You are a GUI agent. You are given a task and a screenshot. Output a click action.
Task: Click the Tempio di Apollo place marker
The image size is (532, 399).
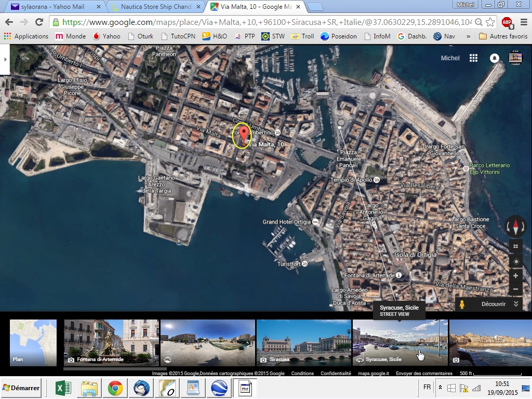pos(376,180)
